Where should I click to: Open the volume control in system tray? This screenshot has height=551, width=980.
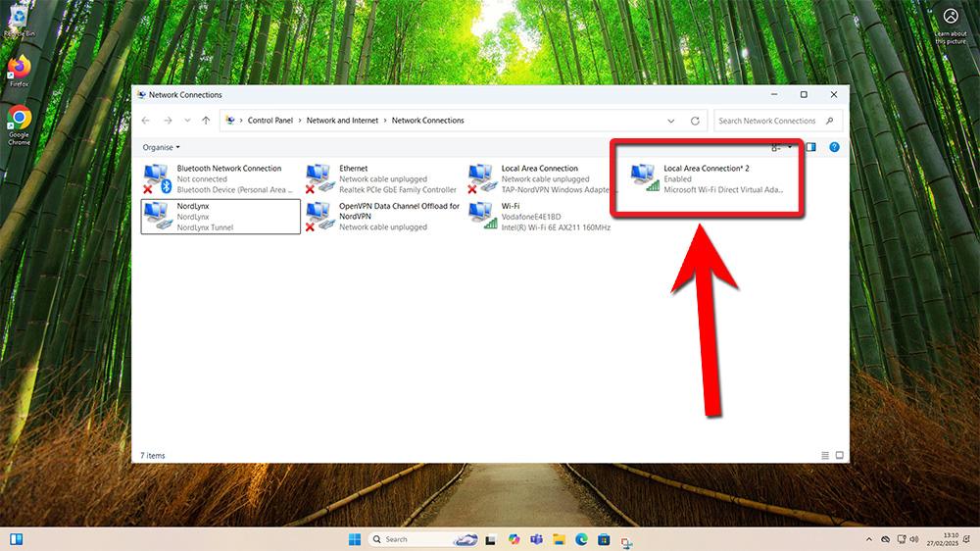pyautogui.click(x=914, y=539)
